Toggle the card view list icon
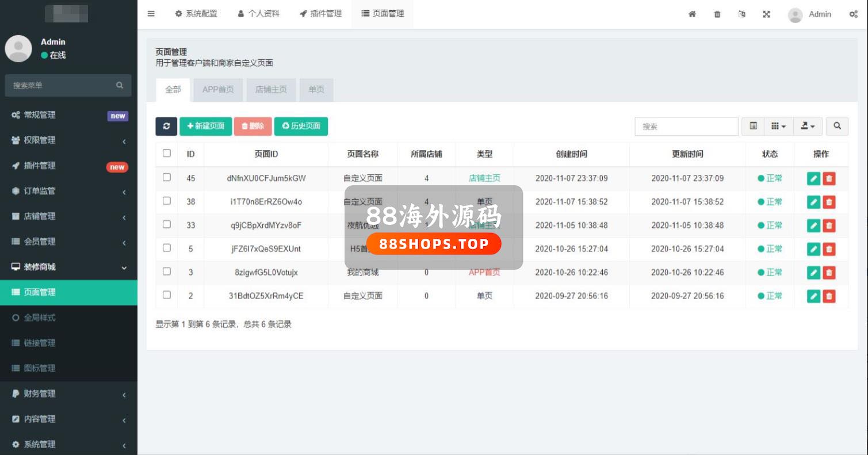This screenshot has height=455, width=868. (753, 126)
